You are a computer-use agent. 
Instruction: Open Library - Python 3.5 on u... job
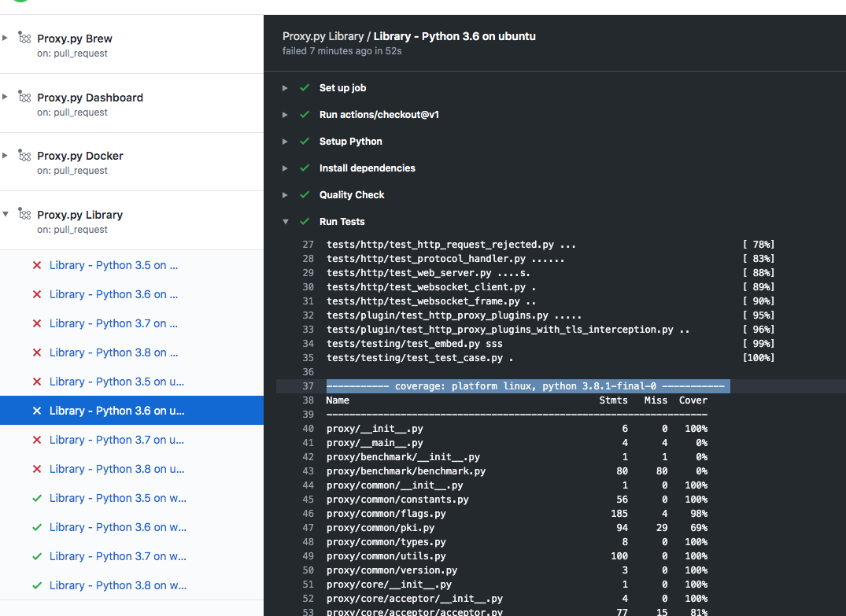point(116,382)
